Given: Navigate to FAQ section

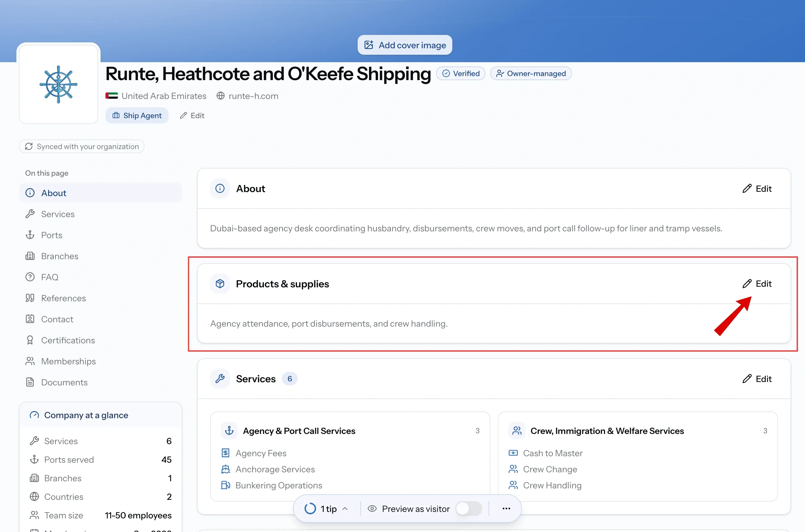Looking at the screenshot, I should point(101,277).
